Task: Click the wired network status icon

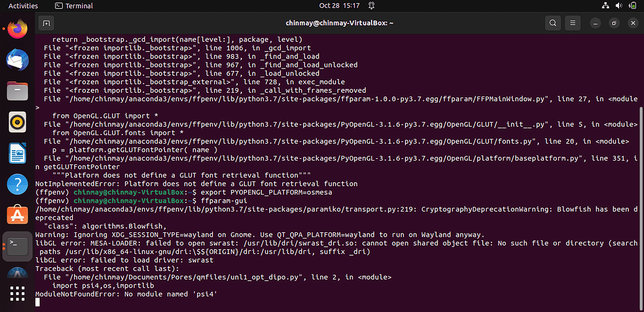Action: [605, 6]
